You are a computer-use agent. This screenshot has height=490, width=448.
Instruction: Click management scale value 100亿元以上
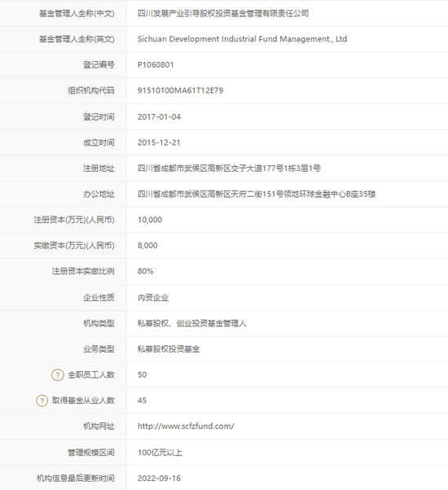(160, 453)
